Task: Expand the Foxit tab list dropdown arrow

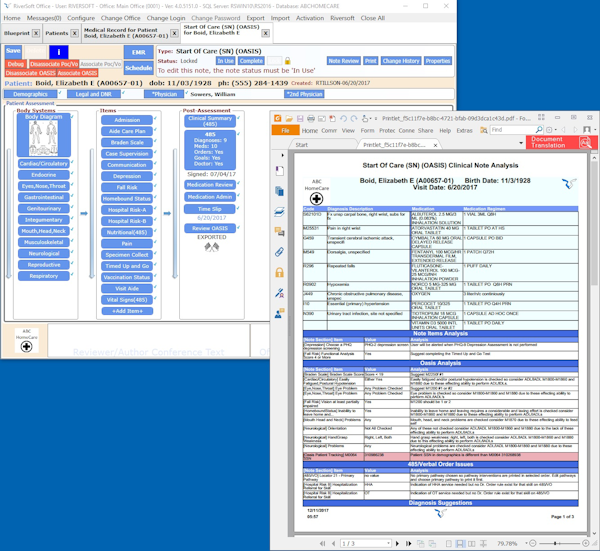Action: pos(521,143)
